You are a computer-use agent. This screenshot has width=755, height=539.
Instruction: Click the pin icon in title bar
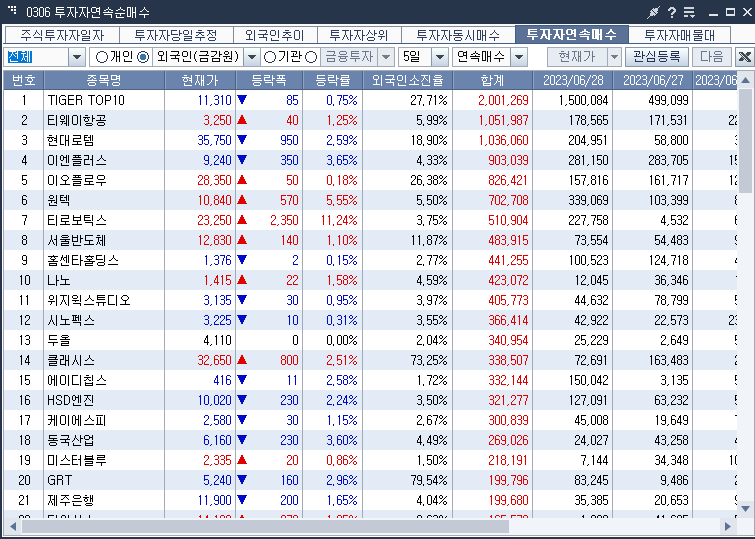pos(653,12)
